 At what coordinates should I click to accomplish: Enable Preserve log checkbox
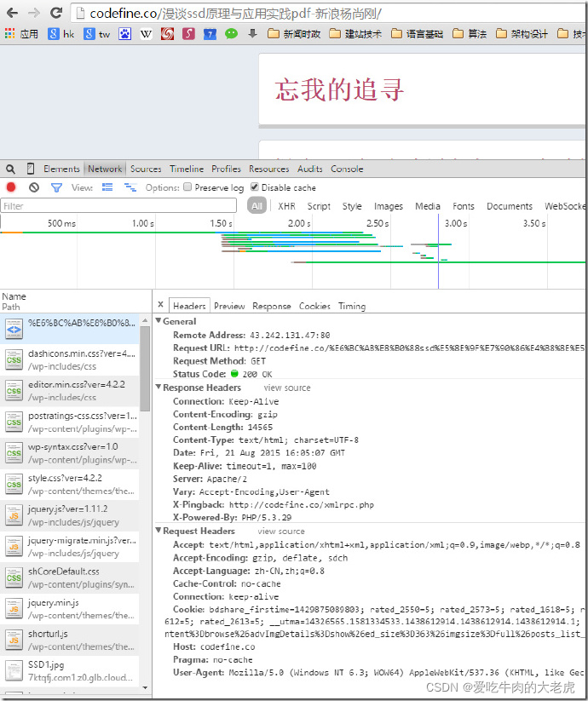pyautogui.click(x=187, y=187)
